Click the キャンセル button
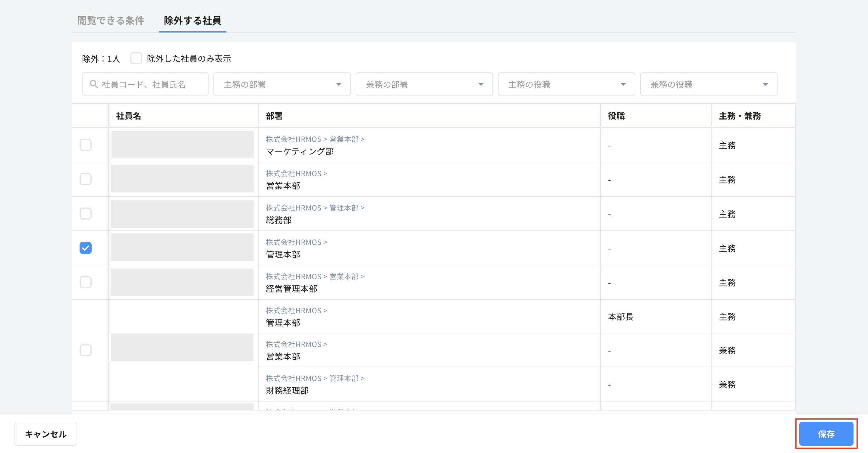This screenshot has height=453, width=868. pos(46,434)
